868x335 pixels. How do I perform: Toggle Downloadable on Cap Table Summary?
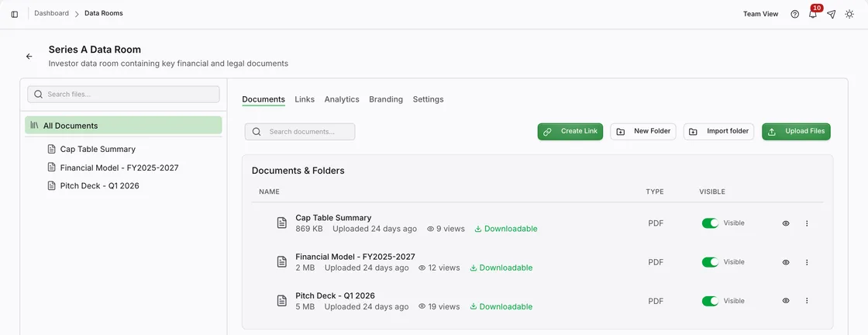506,229
